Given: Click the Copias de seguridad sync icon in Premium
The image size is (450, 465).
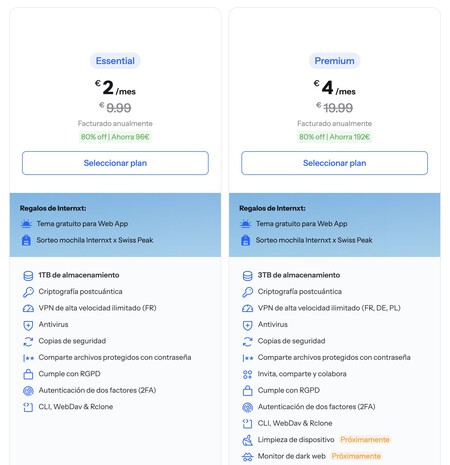Looking at the screenshot, I should (247, 341).
